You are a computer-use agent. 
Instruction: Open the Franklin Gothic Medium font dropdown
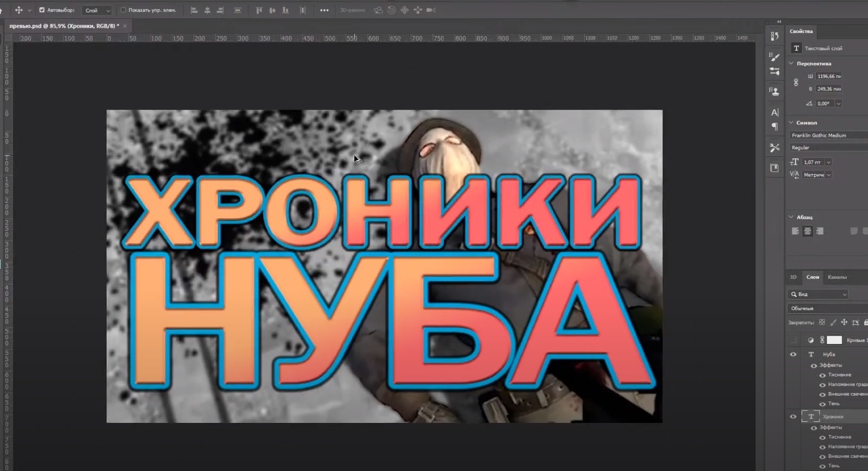(x=828, y=135)
